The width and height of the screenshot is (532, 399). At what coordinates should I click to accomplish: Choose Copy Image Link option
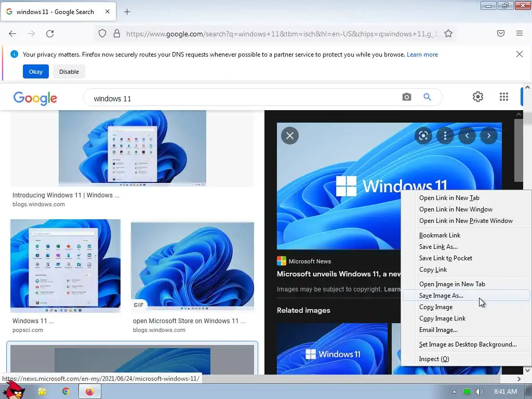point(466,318)
